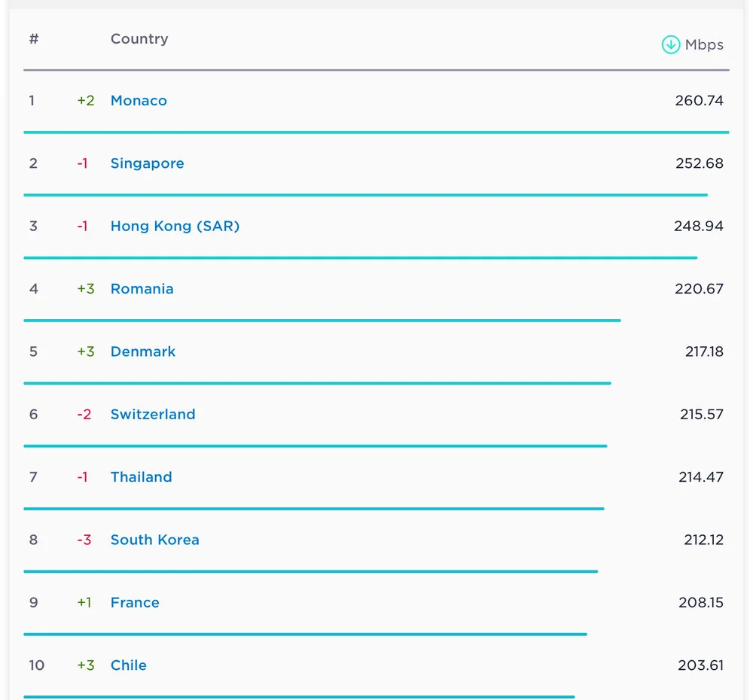Click Monaco's speed progress bar
753x700 pixels.
tap(376, 132)
